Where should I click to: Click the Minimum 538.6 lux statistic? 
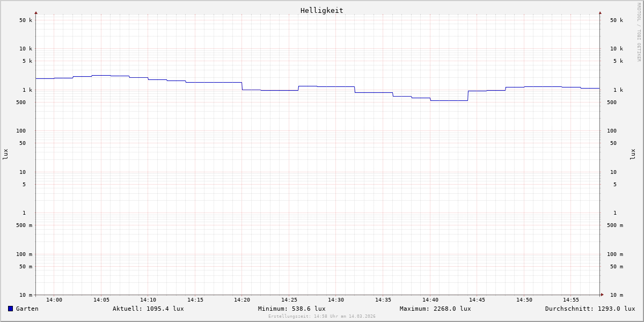[291, 309]
